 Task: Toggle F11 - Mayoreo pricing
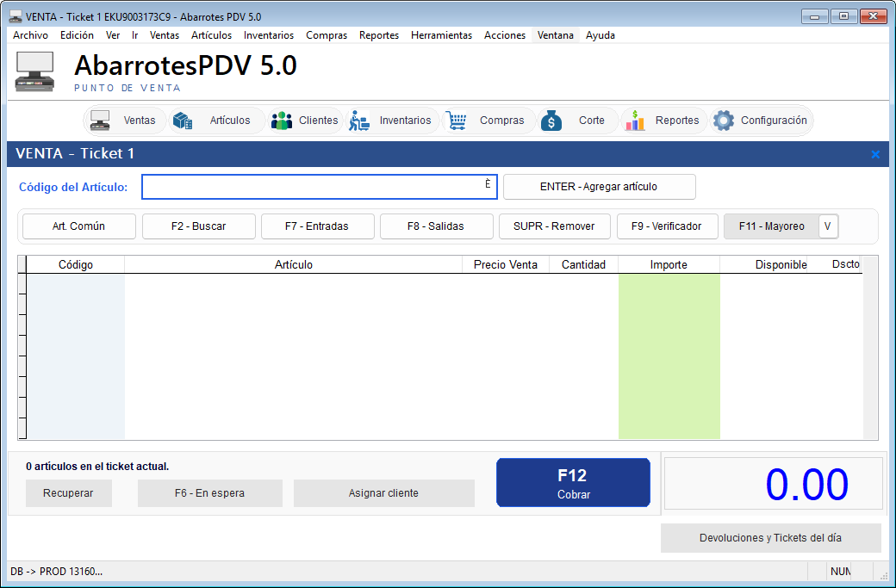tap(771, 226)
